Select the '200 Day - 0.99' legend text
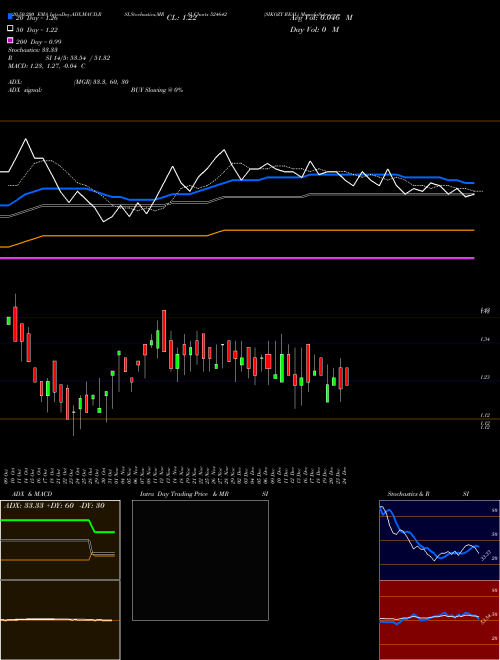This screenshot has height=660, width=500. tap(38, 42)
